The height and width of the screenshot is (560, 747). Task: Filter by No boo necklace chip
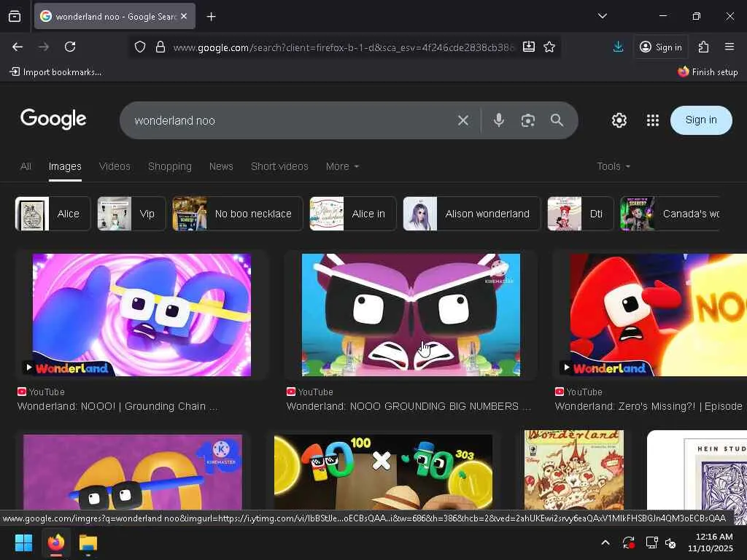pos(237,214)
